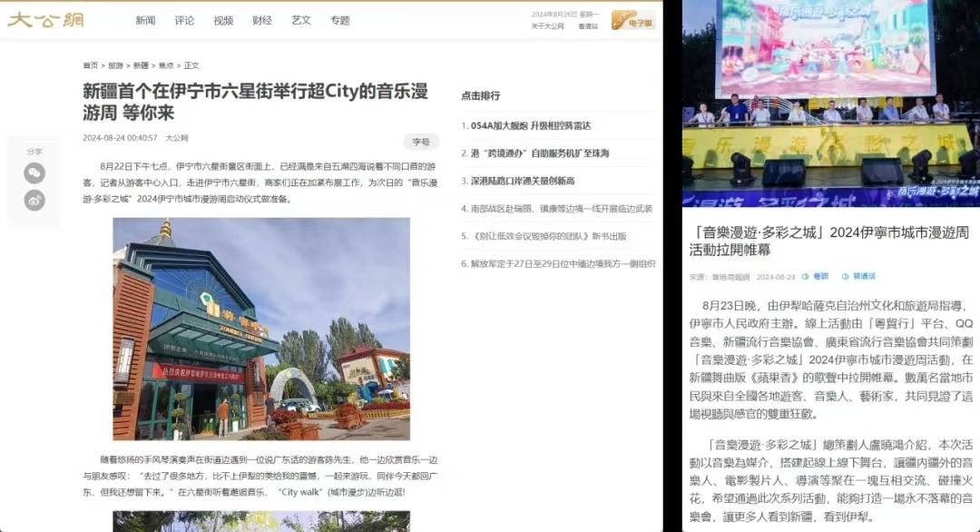This screenshot has width=980, height=532.
Task: Open the 新闻 navigation tab
Action: (145, 20)
